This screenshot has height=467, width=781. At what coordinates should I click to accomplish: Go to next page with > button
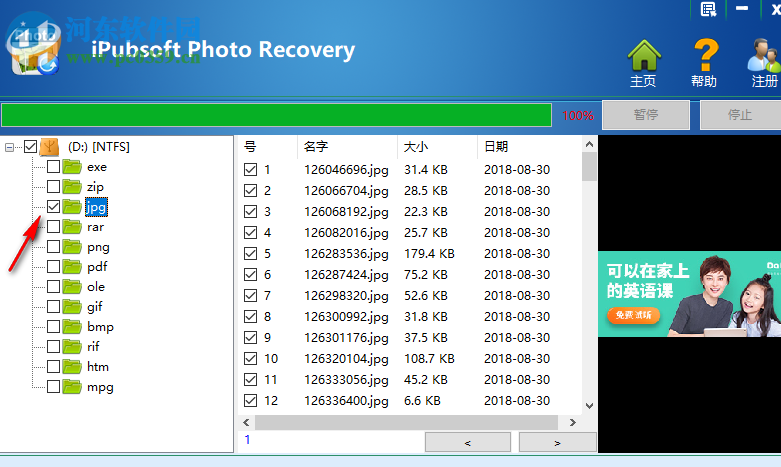[x=557, y=442]
